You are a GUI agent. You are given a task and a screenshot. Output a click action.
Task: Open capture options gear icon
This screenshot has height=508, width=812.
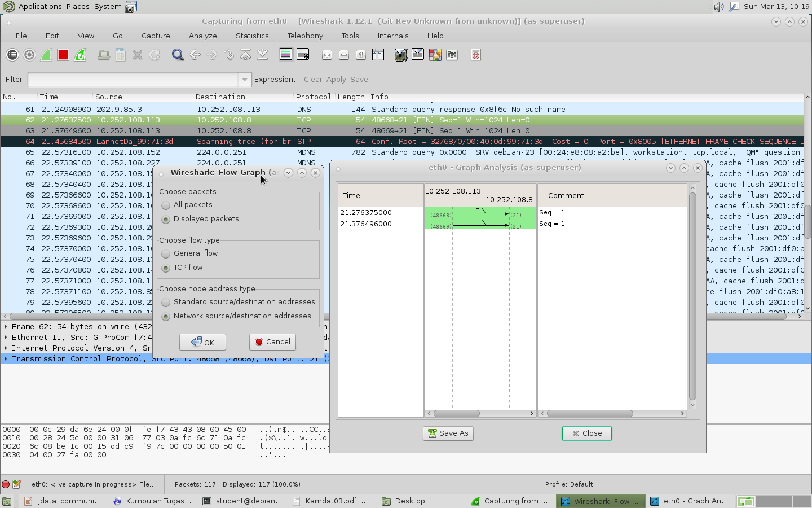29,55
